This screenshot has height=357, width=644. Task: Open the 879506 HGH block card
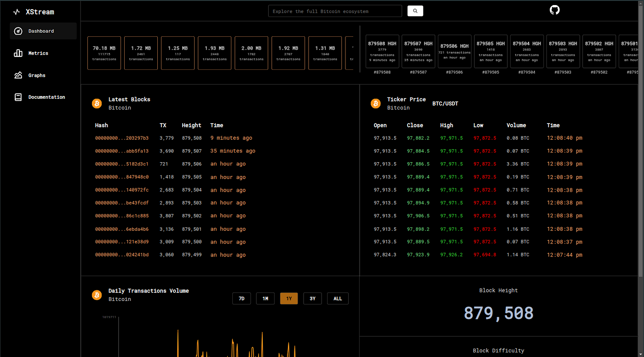[x=454, y=51]
